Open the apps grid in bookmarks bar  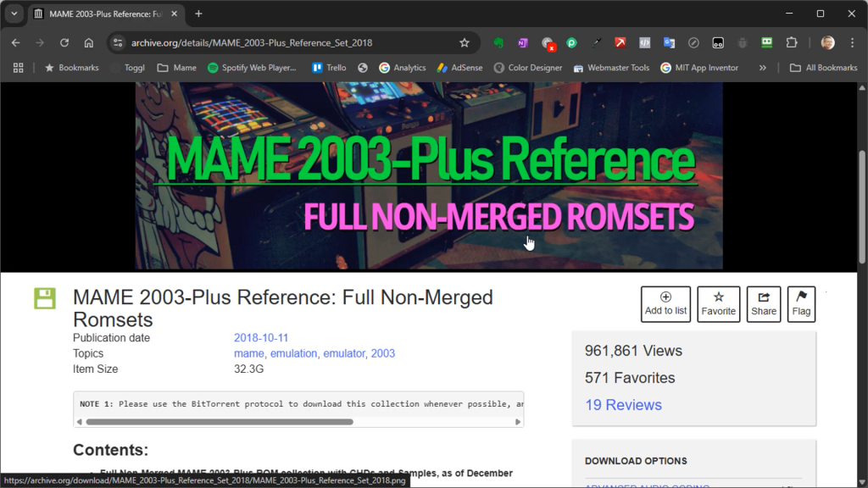19,68
